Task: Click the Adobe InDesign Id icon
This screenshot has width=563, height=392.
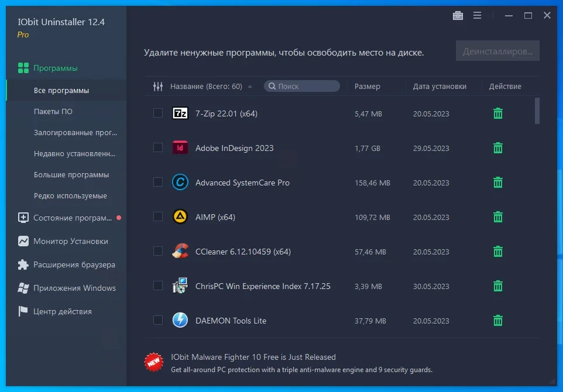Action: (180, 147)
